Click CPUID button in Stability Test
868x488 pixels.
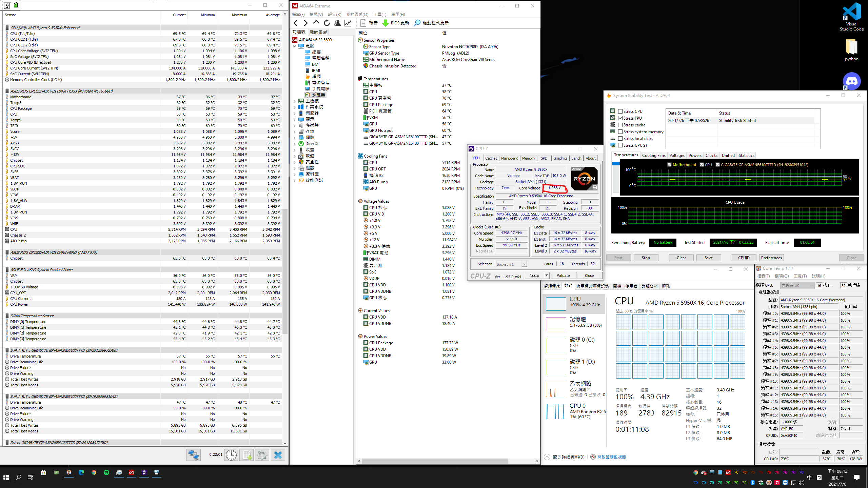coord(744,258)
